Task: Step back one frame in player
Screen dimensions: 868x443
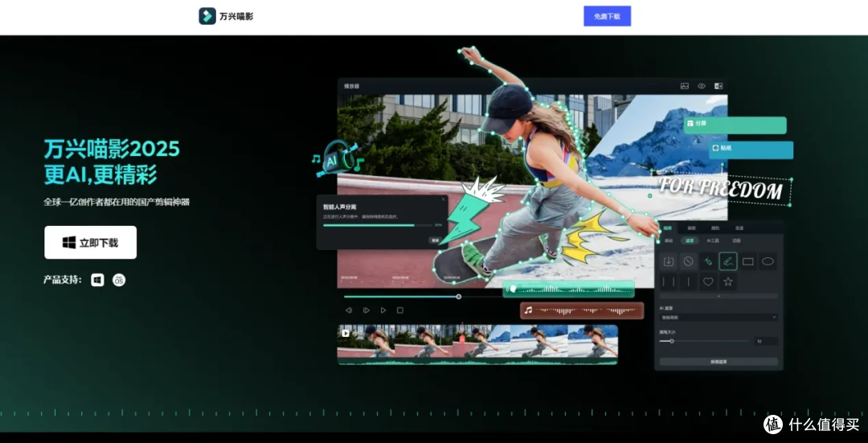Action: pos(349,310)
